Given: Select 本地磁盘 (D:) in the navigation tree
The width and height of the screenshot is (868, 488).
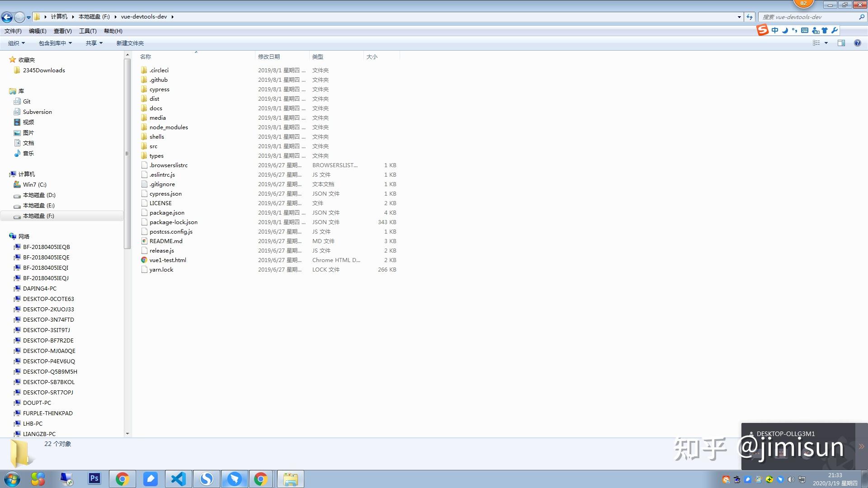Looking at the screenshot, I should [x=39, y=195].
